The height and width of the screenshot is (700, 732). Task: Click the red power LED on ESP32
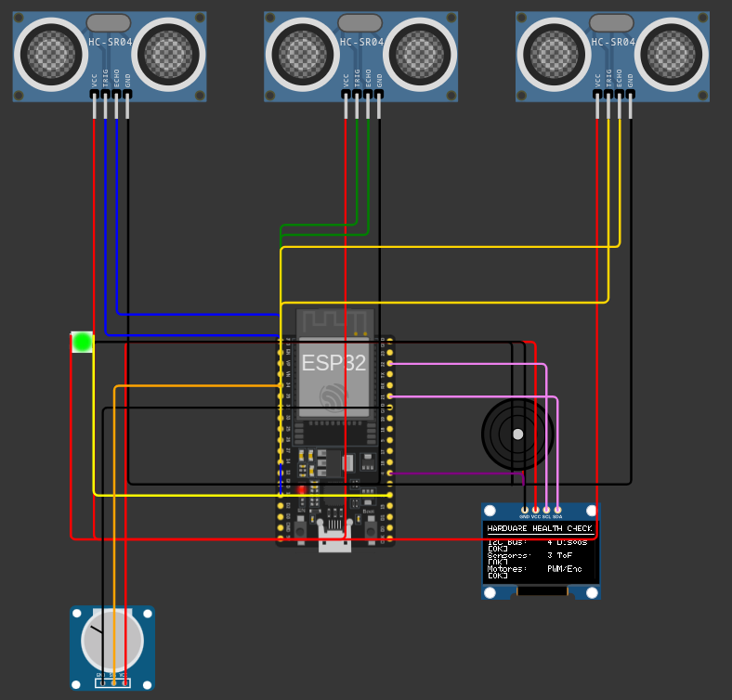point(302,489)
